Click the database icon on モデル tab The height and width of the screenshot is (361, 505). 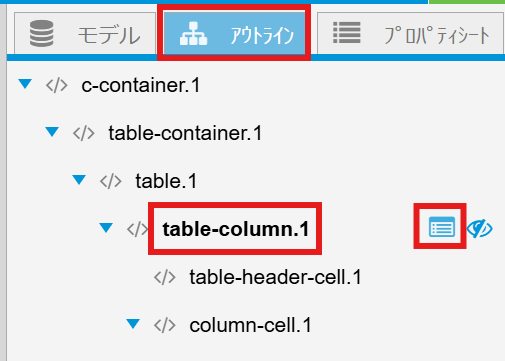click(42, 33)
